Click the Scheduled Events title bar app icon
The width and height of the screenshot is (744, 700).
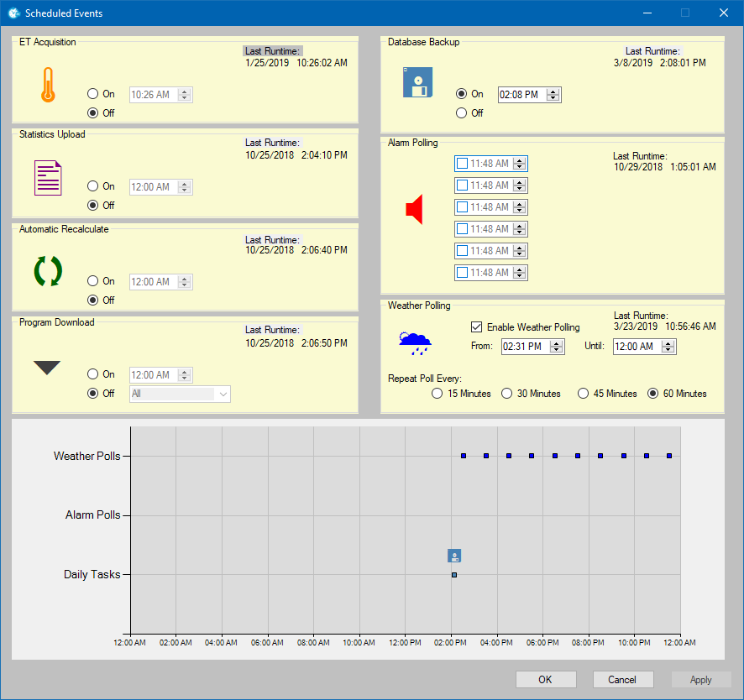(14, 13)
